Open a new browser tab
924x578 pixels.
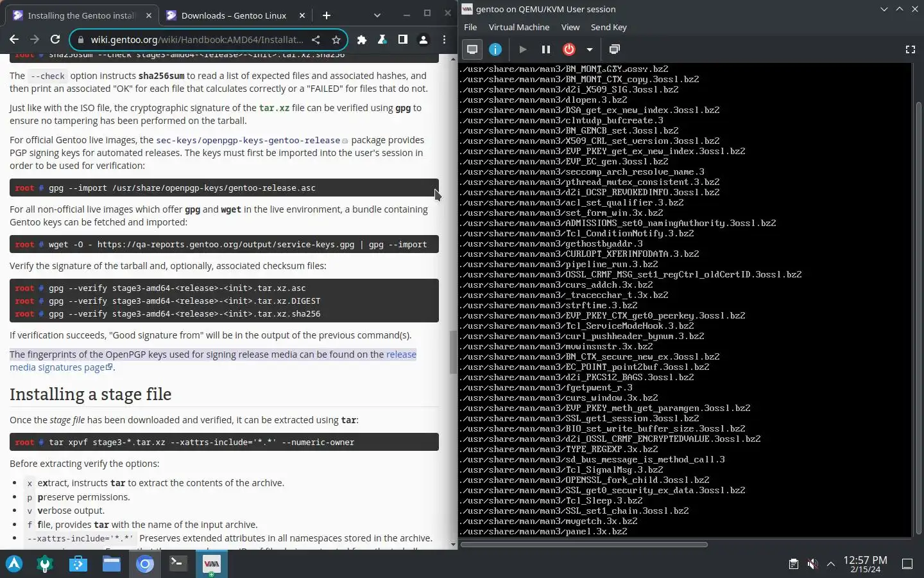(326, 15)
